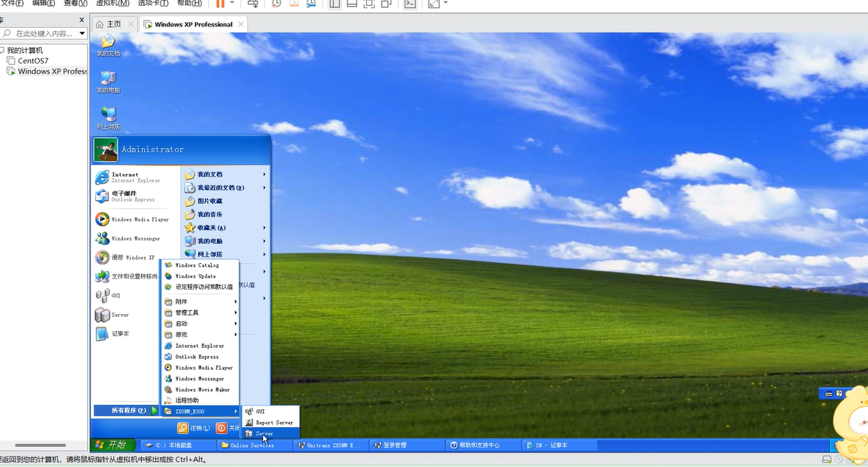Screen dimensions: 868x467
Task: Expand the 管理工具 programs folder
Action: pyautogui.click(x=199, y=313)
